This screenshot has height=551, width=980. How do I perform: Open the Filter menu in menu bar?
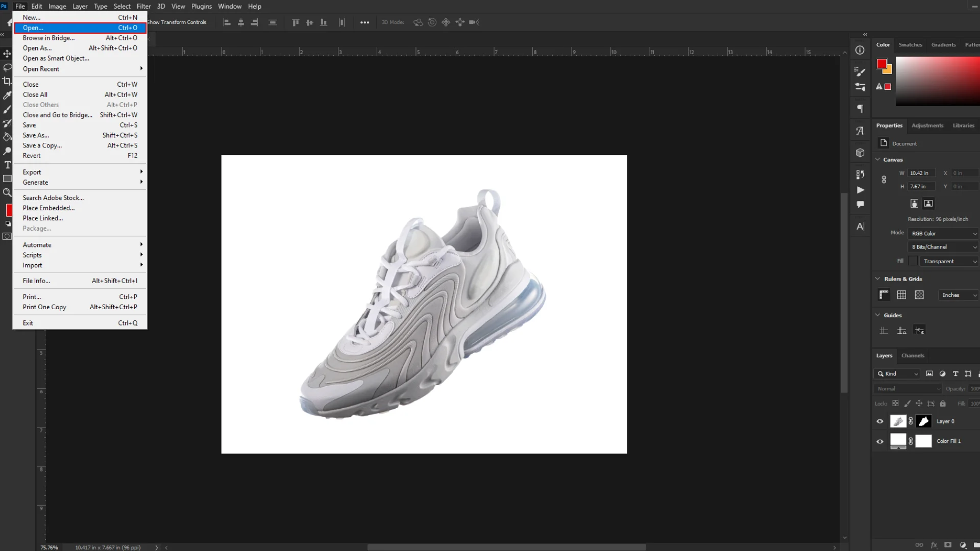click(143, 6)
